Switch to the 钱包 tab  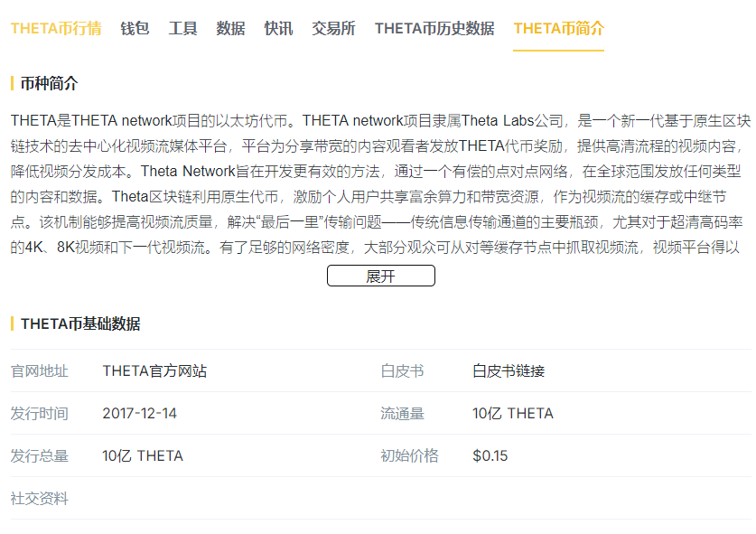click(x=135, y=28)
